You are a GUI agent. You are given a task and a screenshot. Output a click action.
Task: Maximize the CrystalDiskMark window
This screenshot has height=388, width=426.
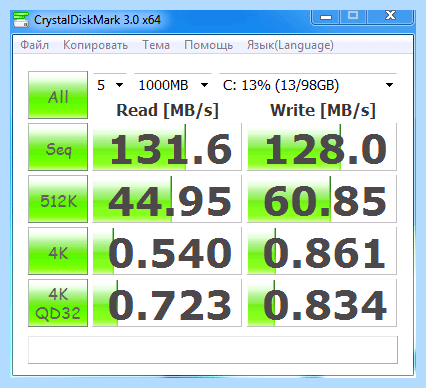click(353, 17)
